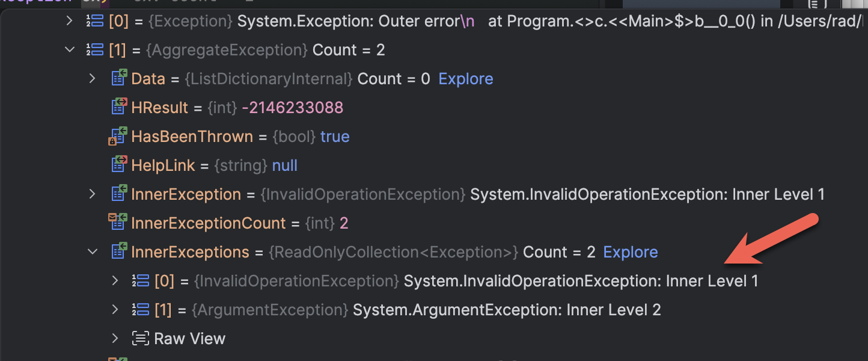Click Explore link beside InnerExceptions count
The width and height of the screenshot is (868, 361).
[x=631, y=252]
